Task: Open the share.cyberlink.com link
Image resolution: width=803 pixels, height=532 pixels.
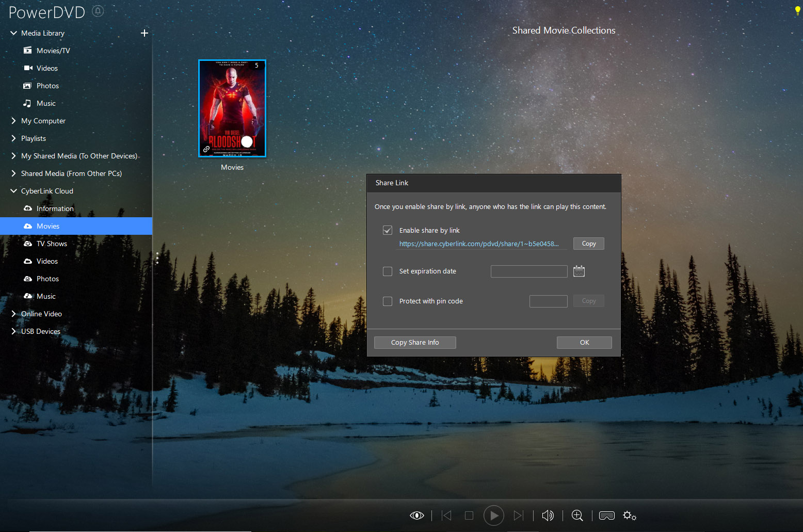Action: click(479, 244)
